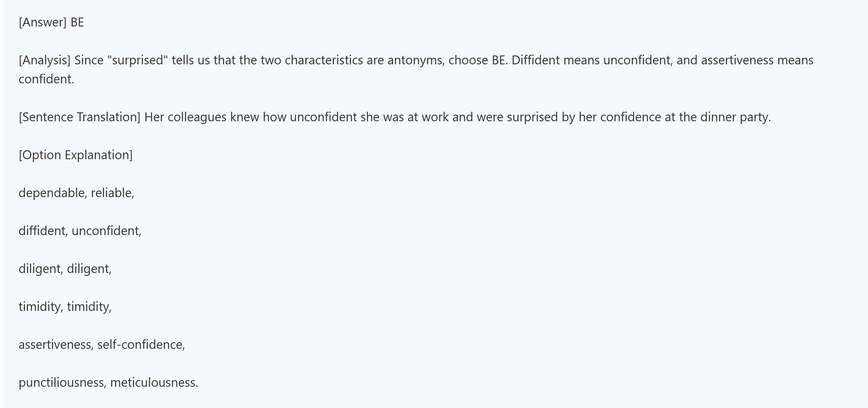Select the "timidity, timidity," option line
This screenshot has height=408, width=868.
(65, 307)
